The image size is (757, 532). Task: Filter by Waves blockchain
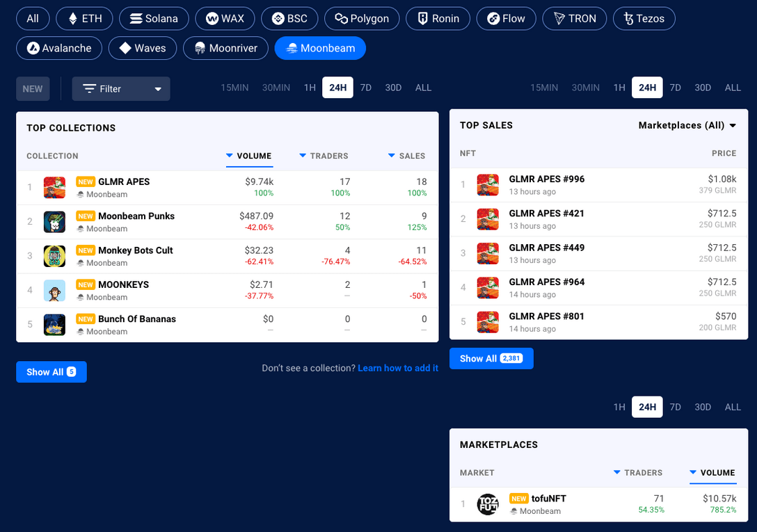click(x=143, y=48)
